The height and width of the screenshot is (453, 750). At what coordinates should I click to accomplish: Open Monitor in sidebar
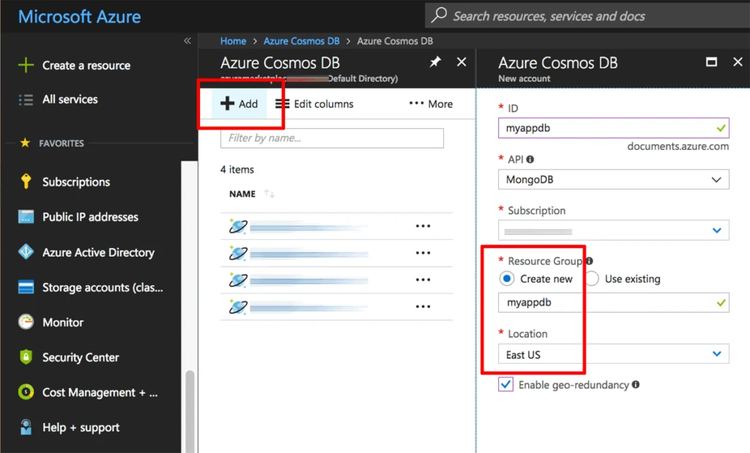(x=63, y=322)
